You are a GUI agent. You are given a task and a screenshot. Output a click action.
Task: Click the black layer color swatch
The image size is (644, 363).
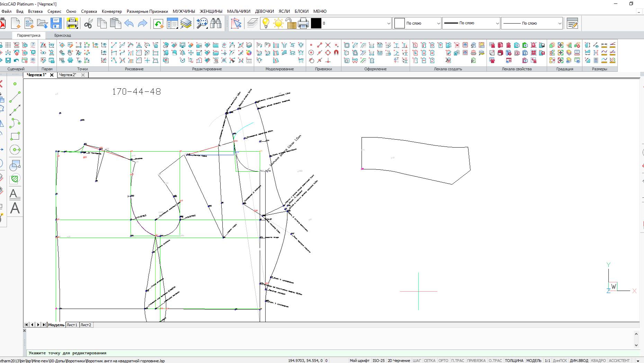click(x=316, y=23)
